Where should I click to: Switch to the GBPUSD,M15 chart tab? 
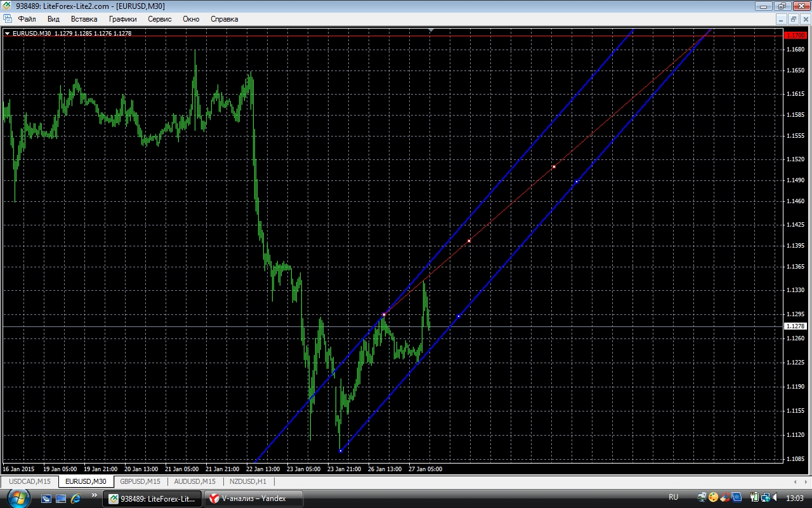point(140,481)
